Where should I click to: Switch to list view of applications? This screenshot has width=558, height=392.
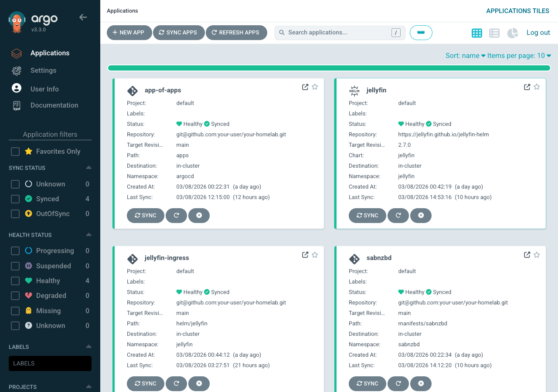494,33
